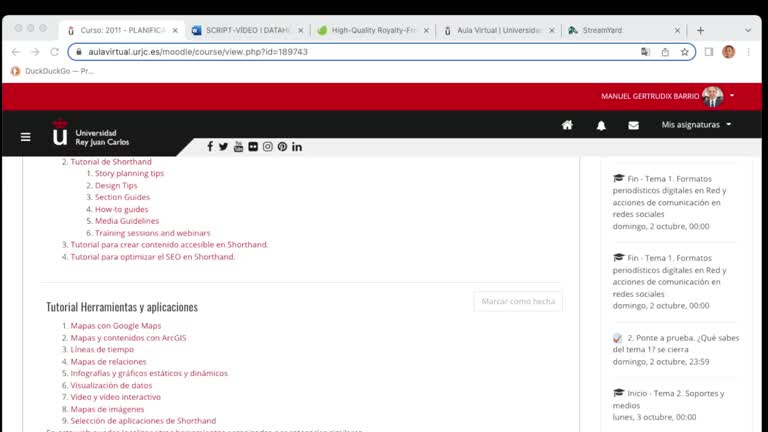Open the Instagram social icon
768x432 pixels.
[267, 146]
